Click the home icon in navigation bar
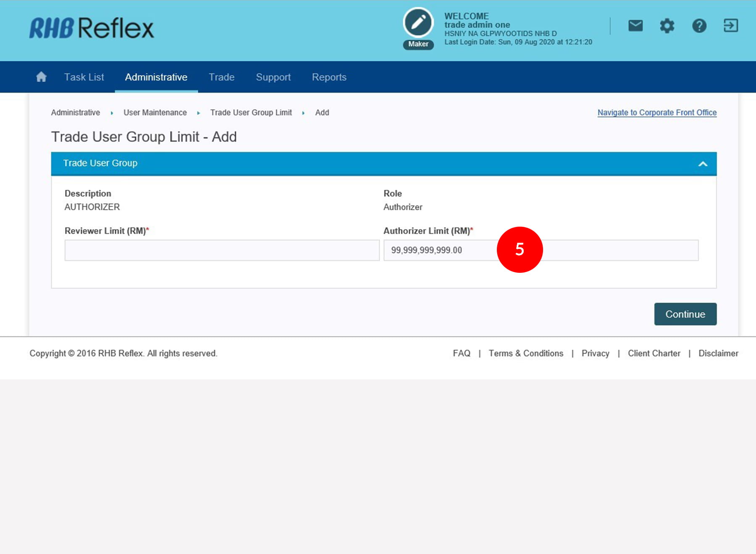This screenshot has width=756, height=554. 41,77
